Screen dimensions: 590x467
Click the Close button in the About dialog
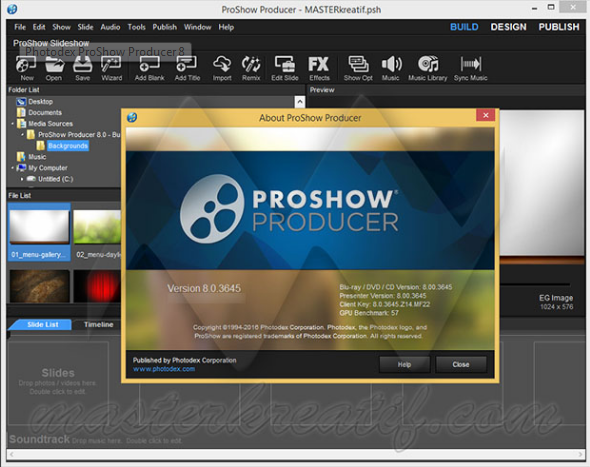pyautogui.click(x=461, y=364)
